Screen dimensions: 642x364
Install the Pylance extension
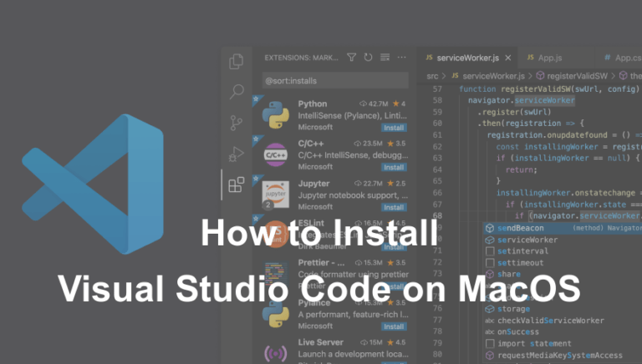point(394,326)
